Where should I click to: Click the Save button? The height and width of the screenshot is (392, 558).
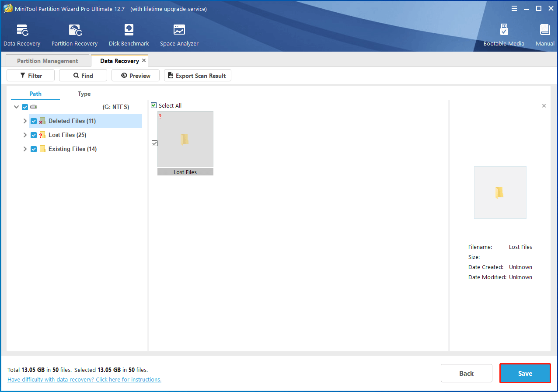pos(525,373)
